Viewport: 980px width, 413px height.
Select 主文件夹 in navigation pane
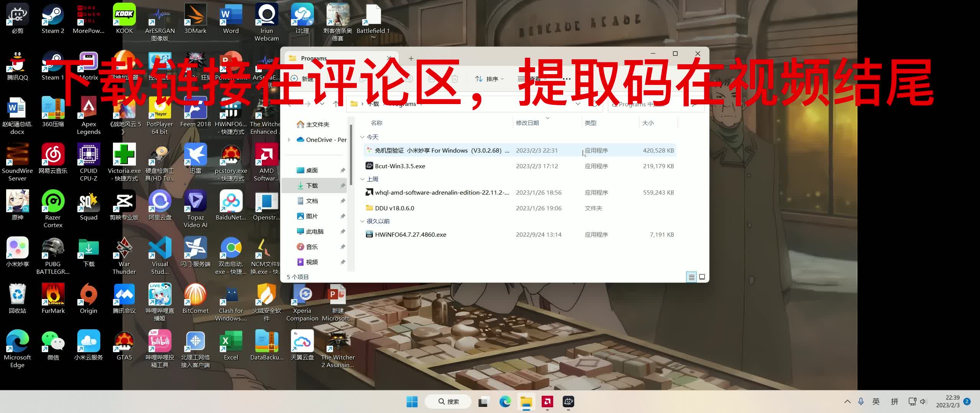click(313, 124)
